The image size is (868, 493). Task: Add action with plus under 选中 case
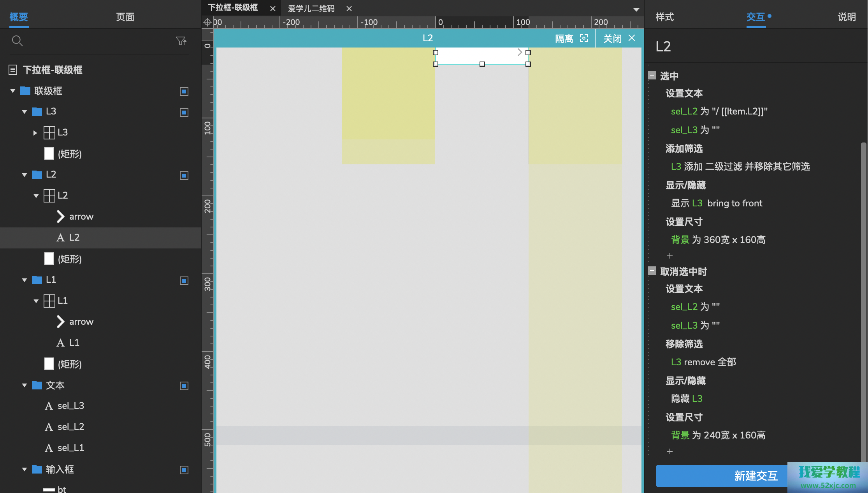coord(670,256)
